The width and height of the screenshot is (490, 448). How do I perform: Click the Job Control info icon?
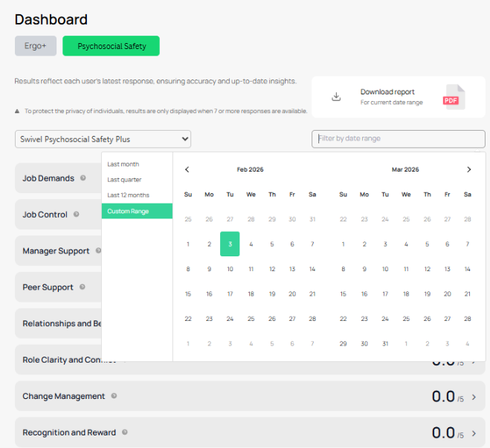click(77, 214)
